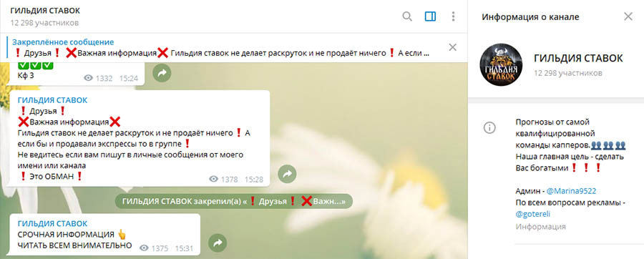Forward the 'СРОЧНАЯ ИНФОРМАЦИЯ' message

coord(218,243)
